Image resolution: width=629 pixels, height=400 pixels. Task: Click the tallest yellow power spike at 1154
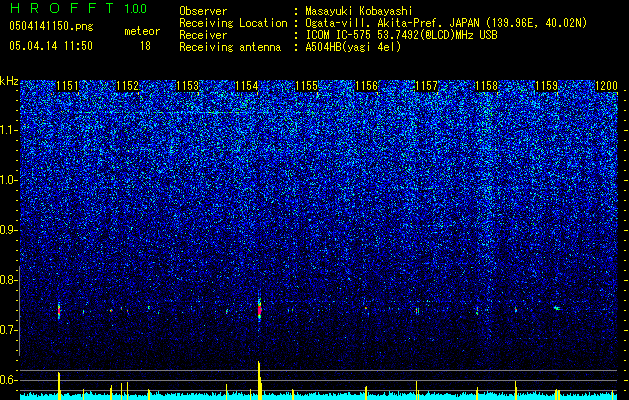[260, 380]
